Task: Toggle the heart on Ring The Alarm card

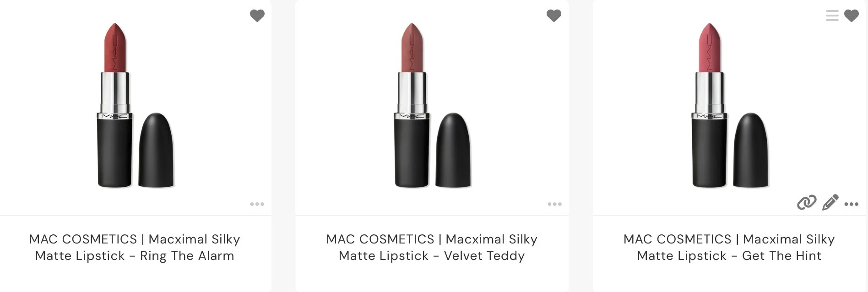Action: [x=257, y=16]
